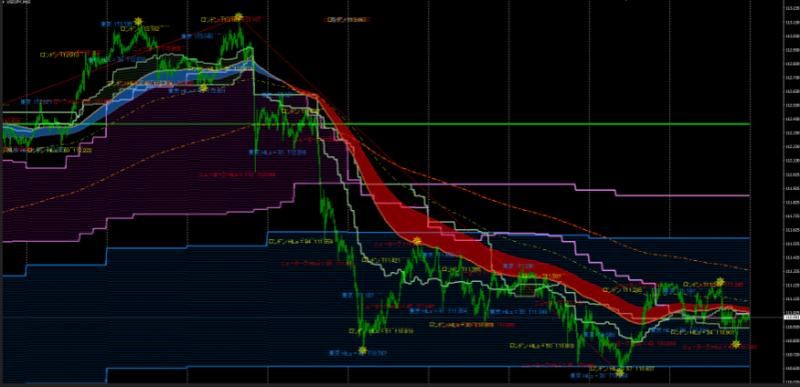Select the star marker at the lowest price trough
Screen dimensions: 800x387
tap(620, 373)
